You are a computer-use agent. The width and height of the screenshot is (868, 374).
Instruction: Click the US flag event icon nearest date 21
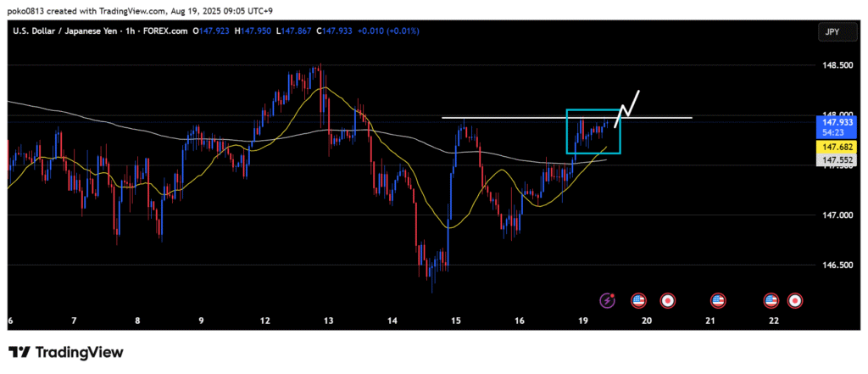718,299
